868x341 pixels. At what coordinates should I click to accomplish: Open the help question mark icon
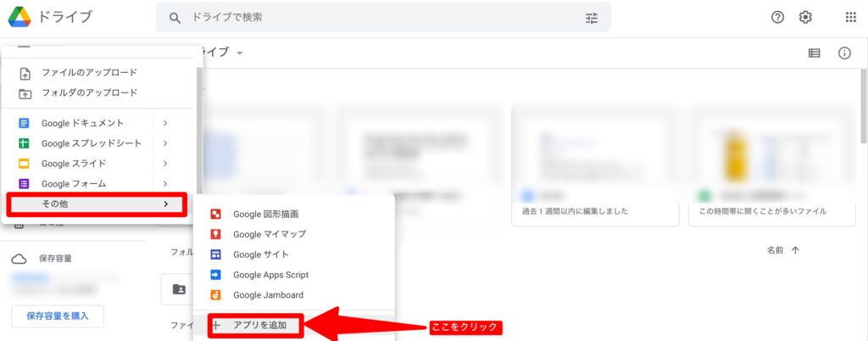pos(778,17)
